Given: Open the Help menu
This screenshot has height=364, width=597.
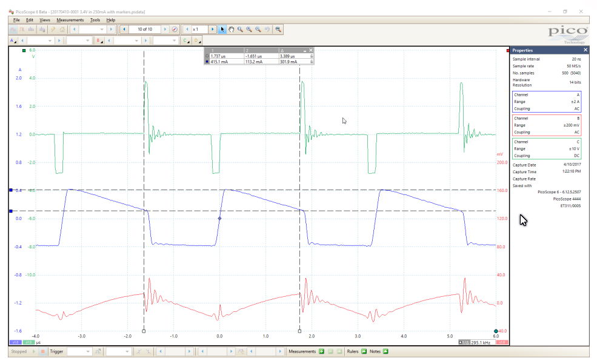Looking at the screenshot, I should click(x=110, y=20).
